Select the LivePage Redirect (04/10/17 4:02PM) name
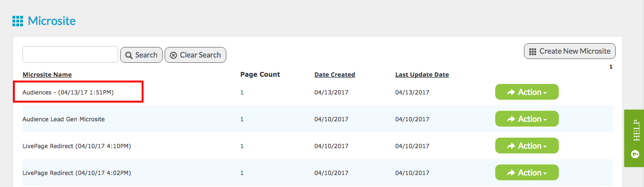 coord(77,173)
